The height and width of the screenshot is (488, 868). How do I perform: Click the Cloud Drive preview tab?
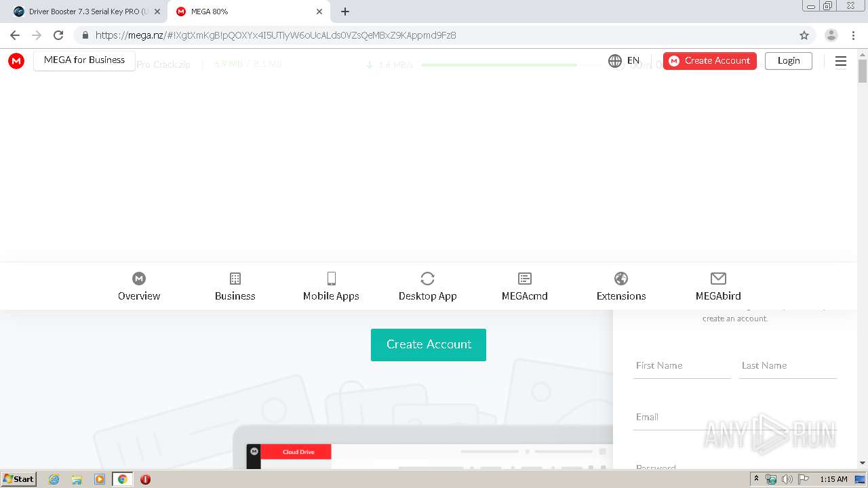(x=296, y=451)
